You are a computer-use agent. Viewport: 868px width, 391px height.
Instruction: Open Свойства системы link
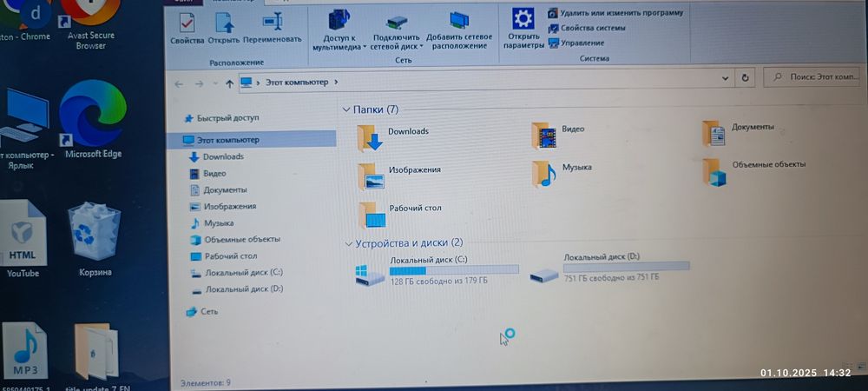[587, 28]
